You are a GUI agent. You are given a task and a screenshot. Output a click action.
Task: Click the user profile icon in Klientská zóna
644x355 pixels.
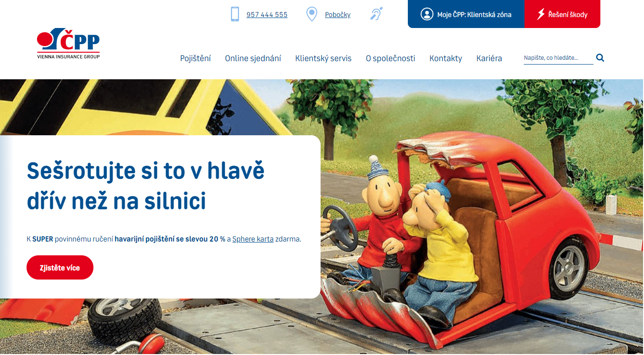(427, 14)
